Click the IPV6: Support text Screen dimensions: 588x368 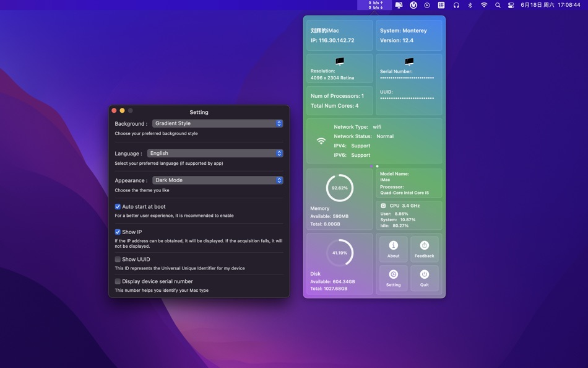352,155
